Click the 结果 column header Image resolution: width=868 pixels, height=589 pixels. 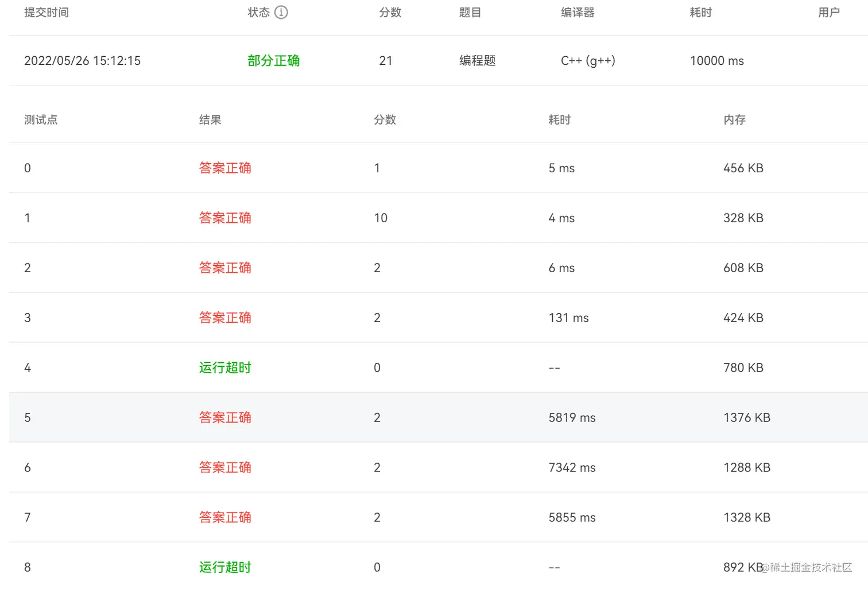(210, 119)
